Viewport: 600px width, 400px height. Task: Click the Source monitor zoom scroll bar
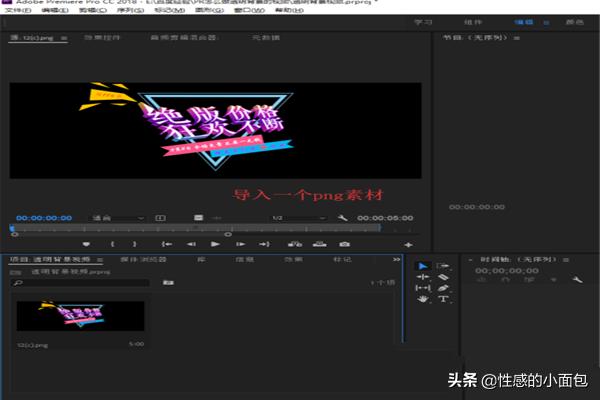tap(121, 234)
